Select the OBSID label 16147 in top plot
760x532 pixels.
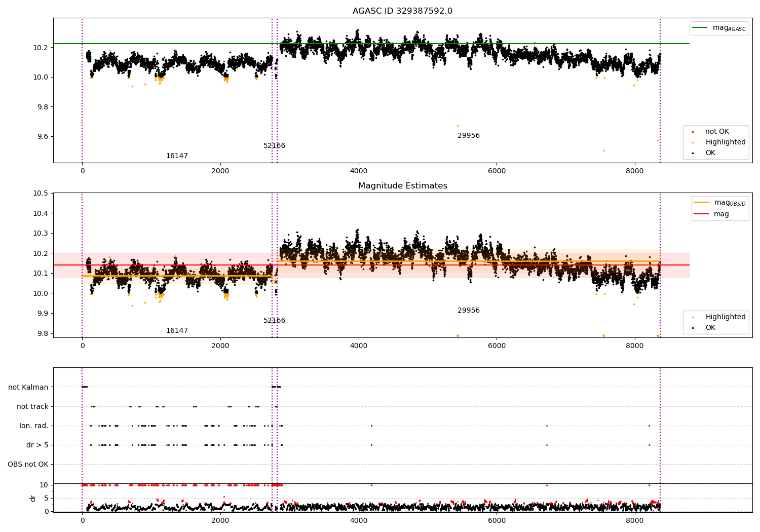tap(177, 156)
